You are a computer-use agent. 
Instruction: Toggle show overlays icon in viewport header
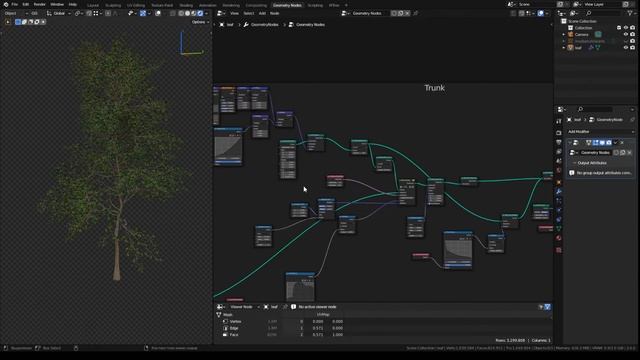tap(158, 13)
